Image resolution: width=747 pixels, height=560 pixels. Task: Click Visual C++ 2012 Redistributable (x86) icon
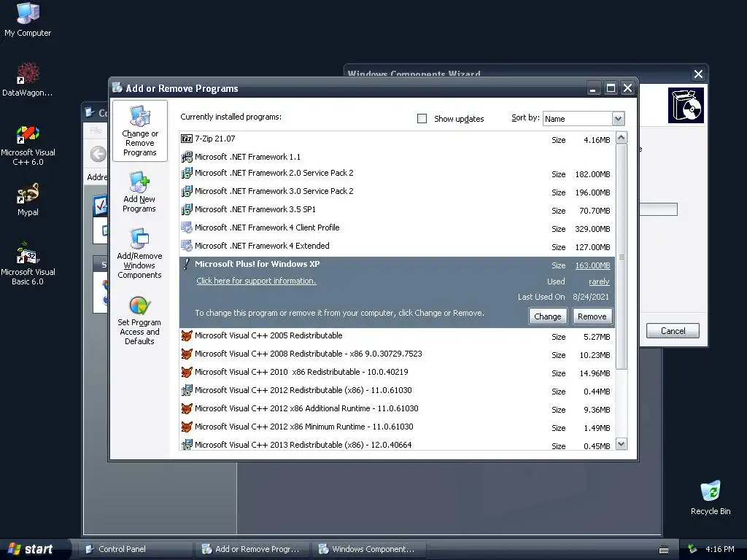(x=187, y=390)
